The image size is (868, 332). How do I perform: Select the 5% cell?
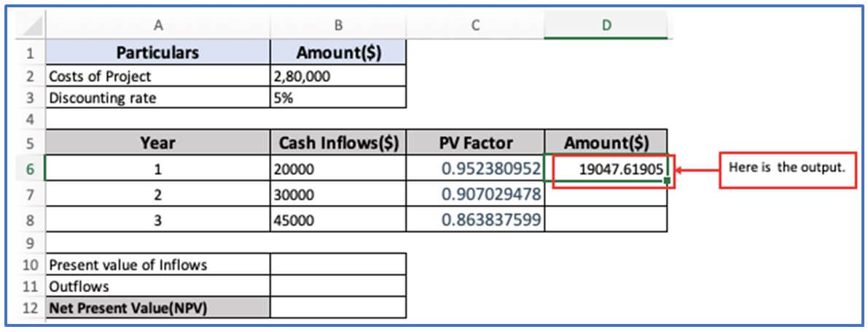click(x=338, y=98)
